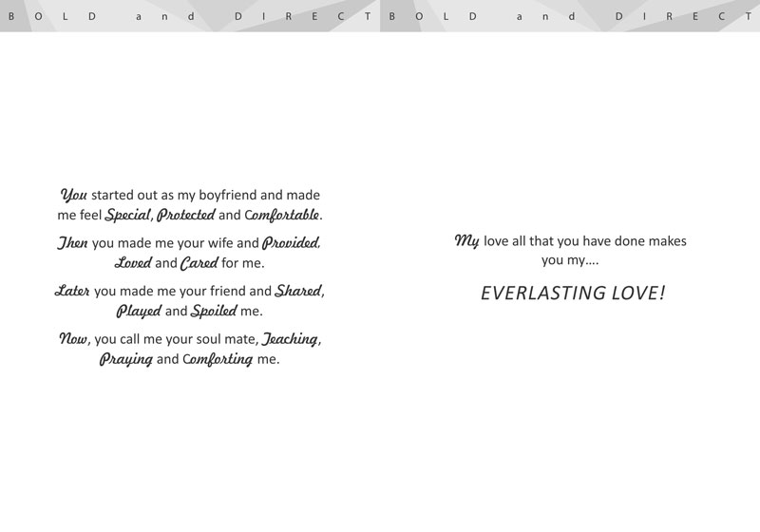Click the line 'Then you made me your wife and Provided,'
Screen dimensions: 760x532
pyautogui.click(x=189, y=243)
